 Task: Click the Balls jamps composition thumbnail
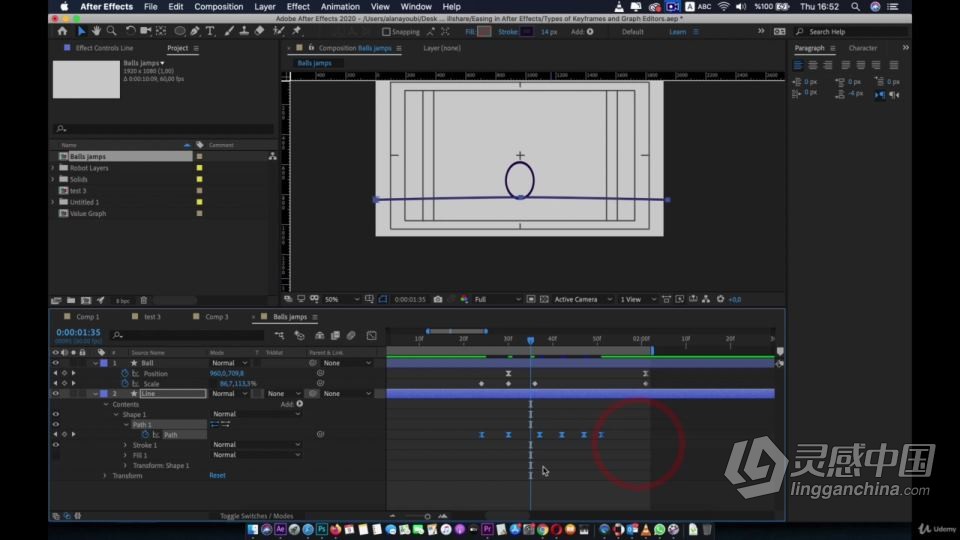coord(86,79)
